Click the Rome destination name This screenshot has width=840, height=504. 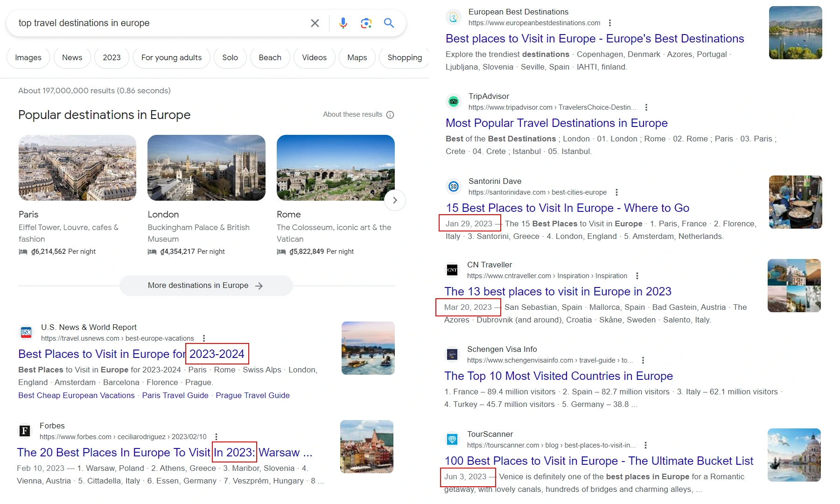click(x=289, y=214)
